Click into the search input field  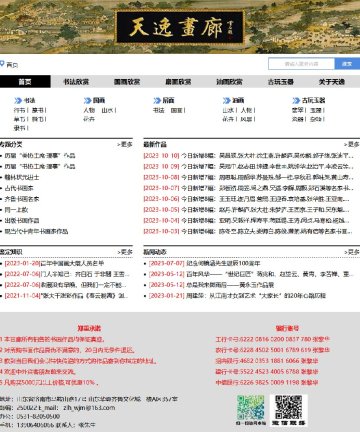click(301, 64)
